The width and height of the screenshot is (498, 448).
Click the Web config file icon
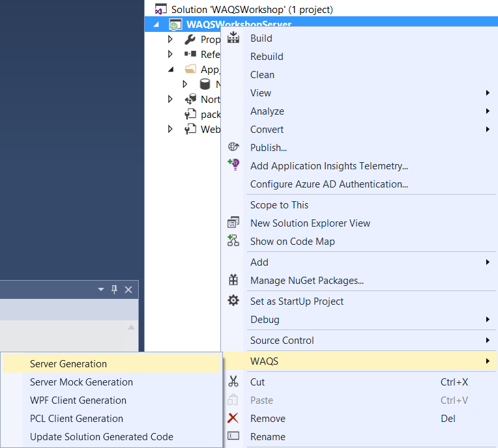point(190,129)
